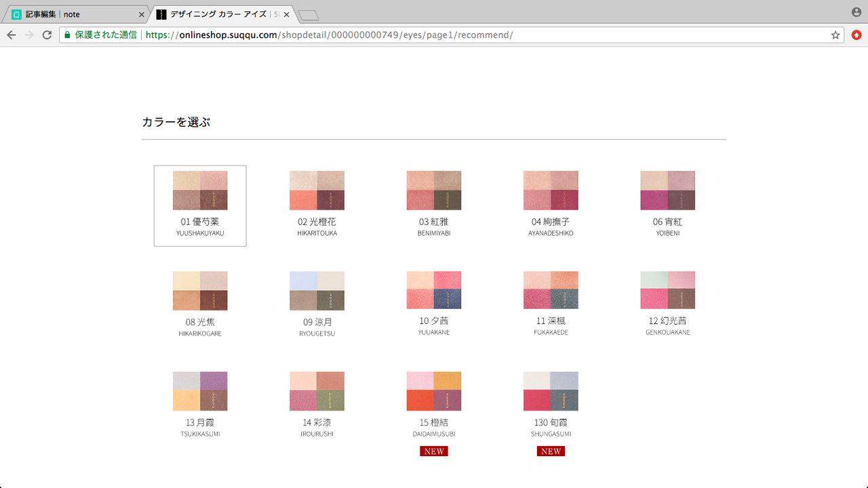Pick the 03 紅雅 palette swatch

click(434, 190)
